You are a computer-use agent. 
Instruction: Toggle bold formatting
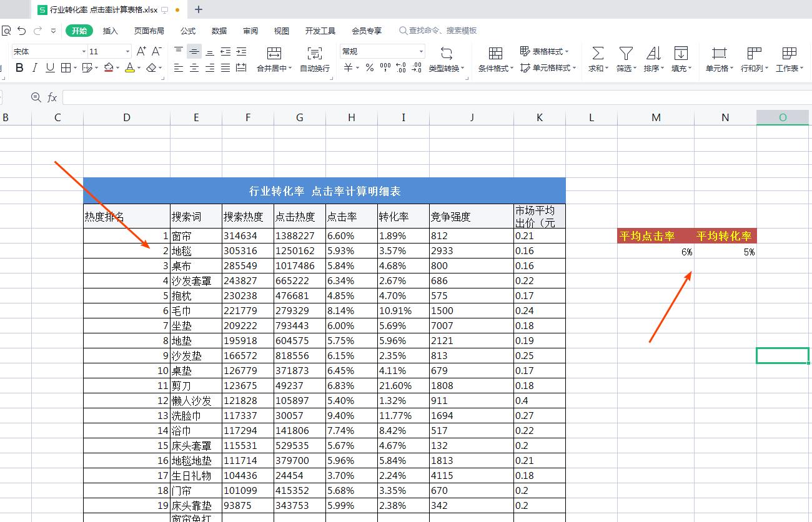(19, 67)
